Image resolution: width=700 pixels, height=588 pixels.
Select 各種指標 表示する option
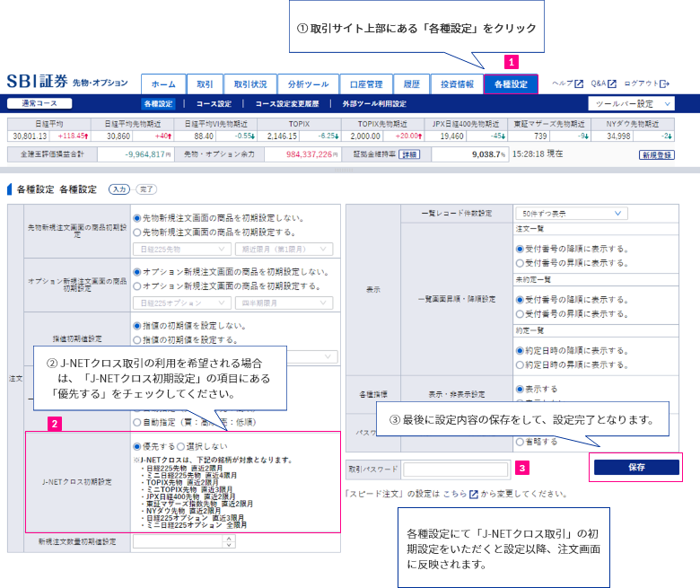(520, 390)
